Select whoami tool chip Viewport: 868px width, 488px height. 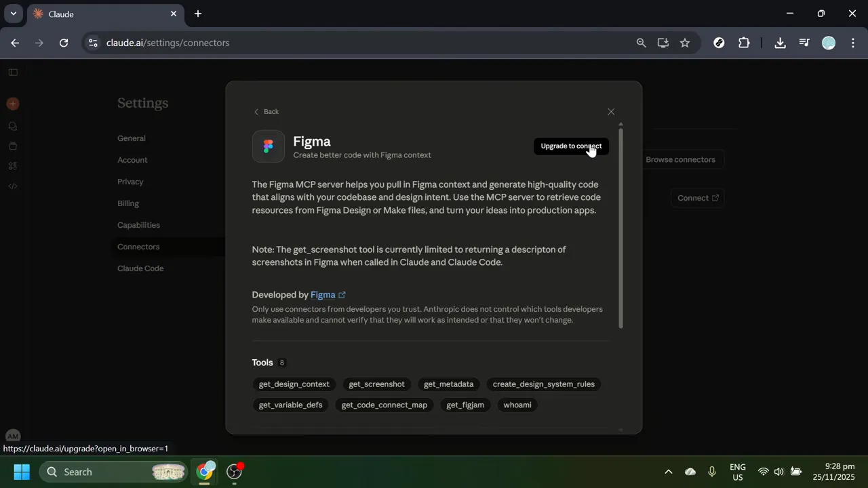[x=517, y=405]
